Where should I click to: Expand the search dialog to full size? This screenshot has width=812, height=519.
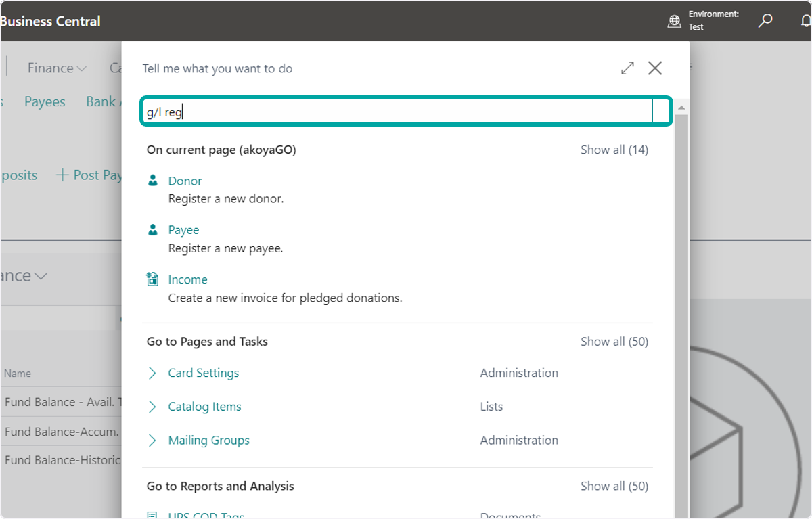628,68
